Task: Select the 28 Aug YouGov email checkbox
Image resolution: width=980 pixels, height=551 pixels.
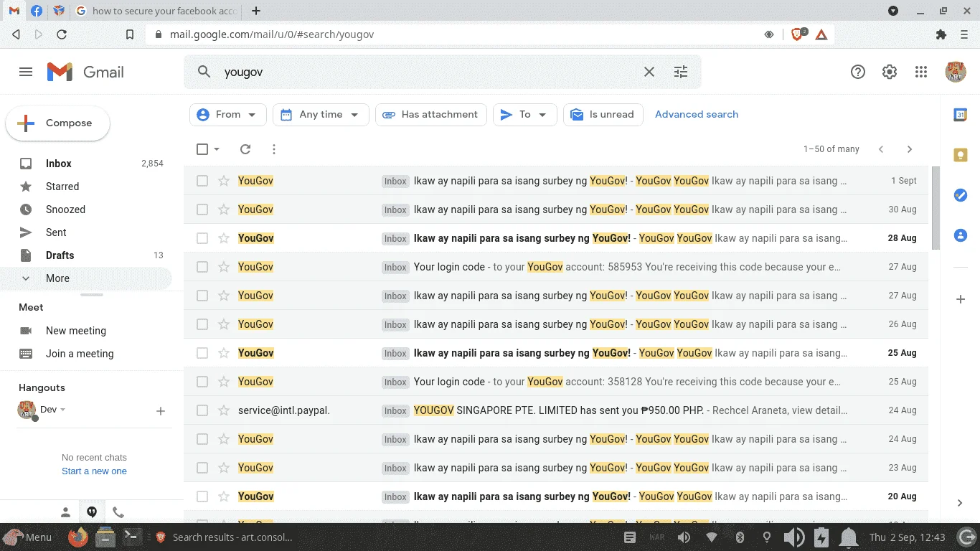Action: click(x=202, y=238)
